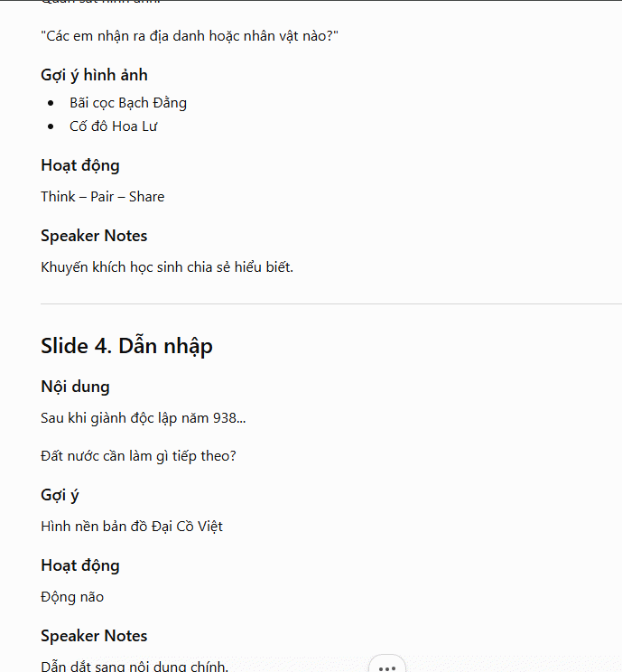
Task: Click the 'Speaker Notes' heading under Slide 4
Action: (94, 636)
